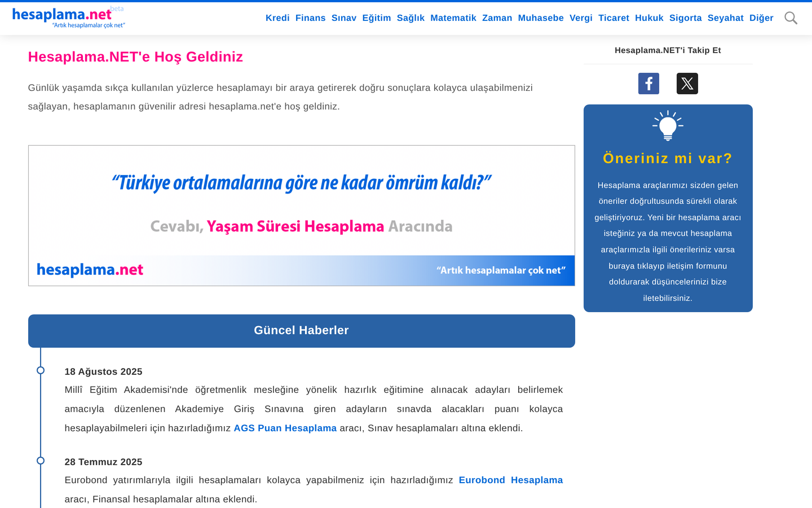Open the Eğitim menu
This screenshot has width=812, height=508.
(377, 18)
